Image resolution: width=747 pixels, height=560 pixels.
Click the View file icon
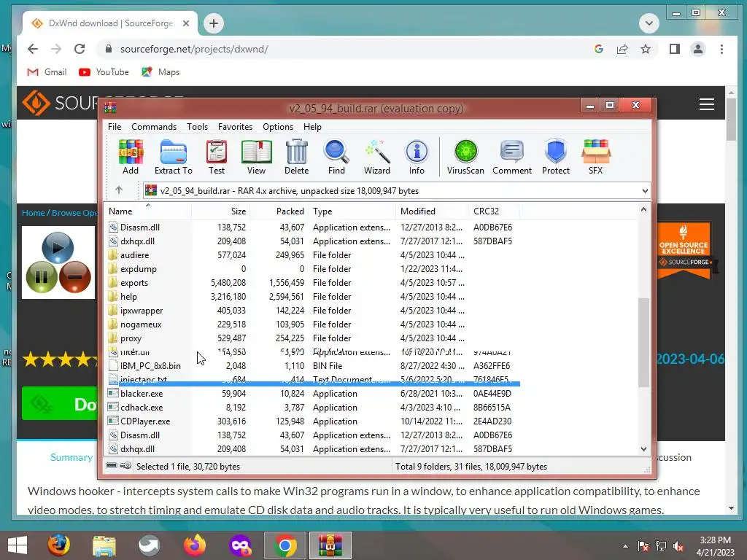coord(256,157)
